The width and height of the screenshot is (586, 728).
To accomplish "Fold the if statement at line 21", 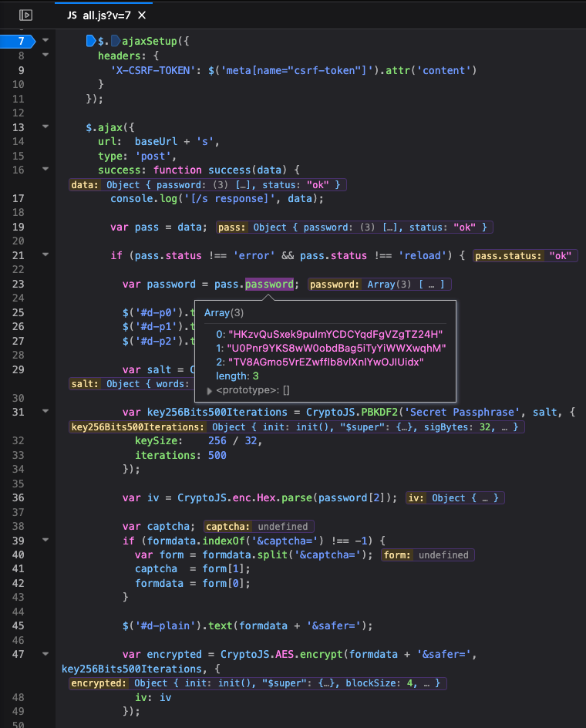I will [45, 254].
